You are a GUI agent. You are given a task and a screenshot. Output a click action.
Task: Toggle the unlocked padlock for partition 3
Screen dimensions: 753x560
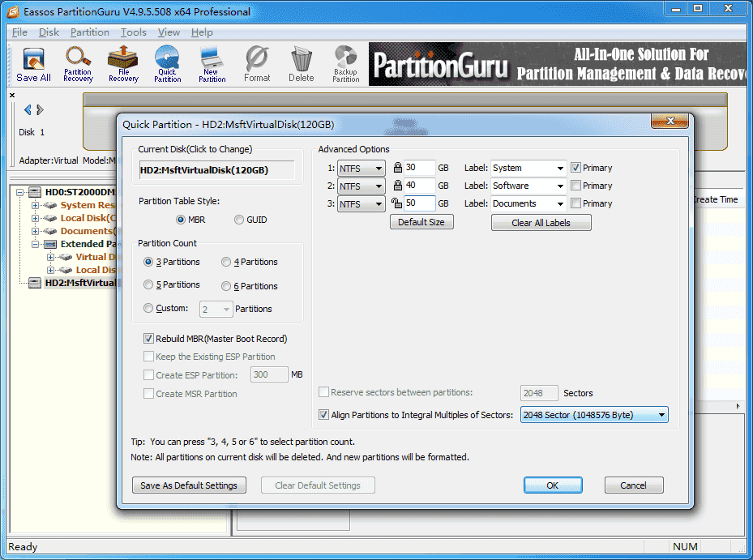(396, 203)
